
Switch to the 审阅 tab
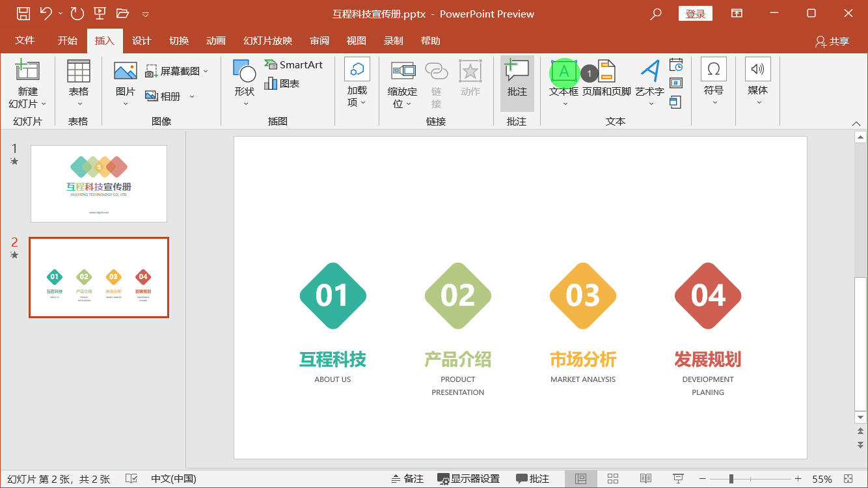[x=319, y=40]
